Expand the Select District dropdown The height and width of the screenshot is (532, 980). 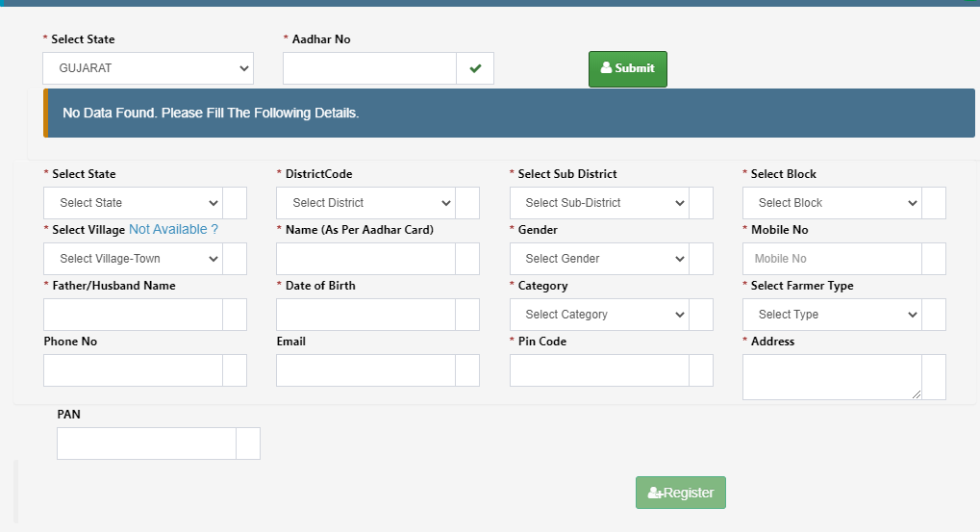click(x=365, y=203)
